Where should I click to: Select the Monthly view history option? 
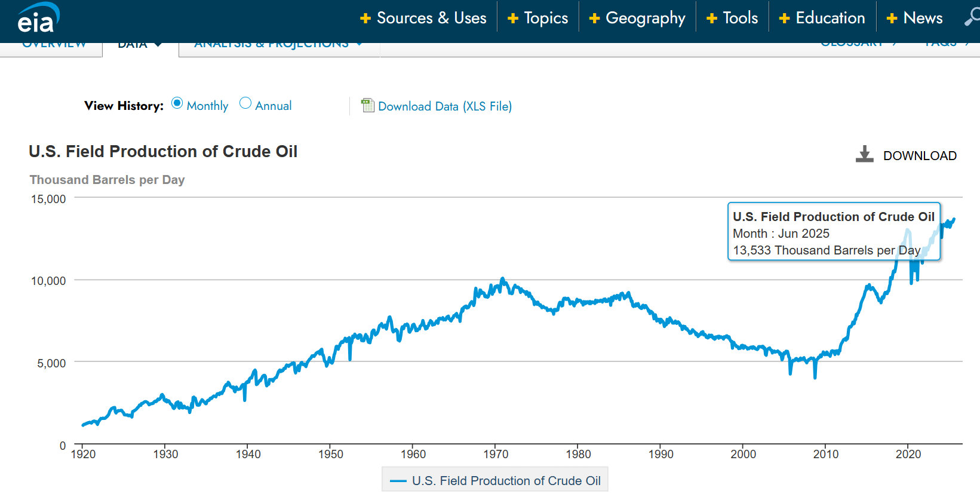[x=177, y=103]
